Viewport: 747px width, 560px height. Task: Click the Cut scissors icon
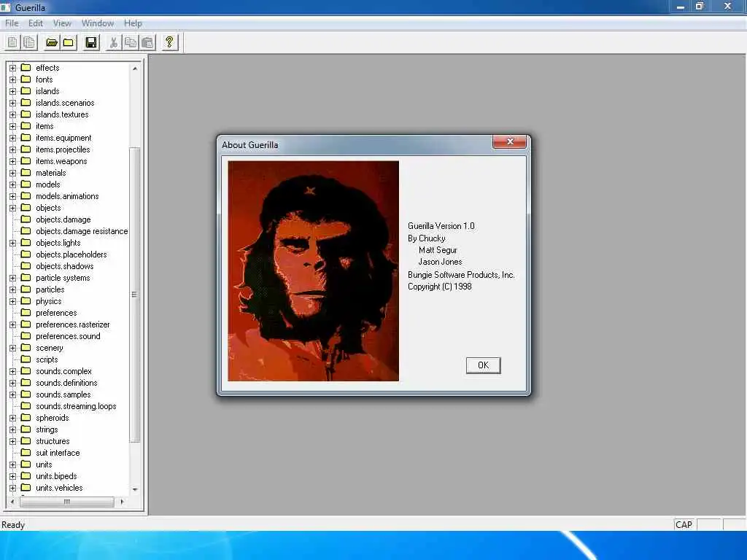click(x=113, y=42)
